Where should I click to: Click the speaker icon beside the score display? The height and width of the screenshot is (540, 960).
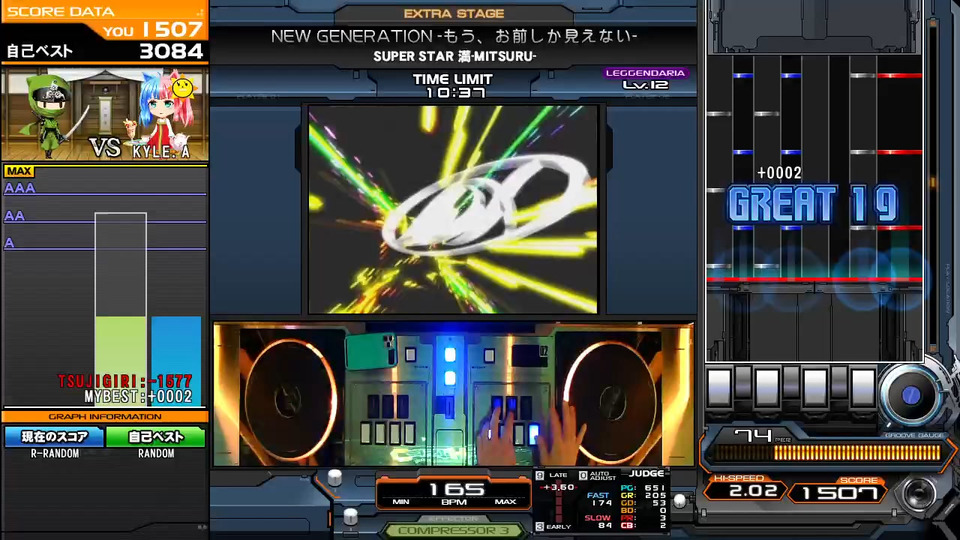pos(918,494)
